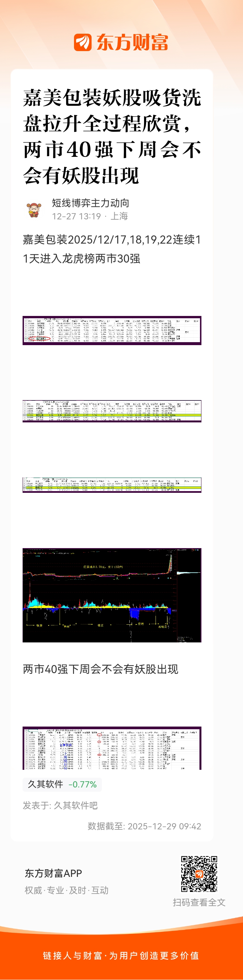Open first stock table screenshot with red circle
243x980 pixels.
pyautogui.click(x=112, y=330)
